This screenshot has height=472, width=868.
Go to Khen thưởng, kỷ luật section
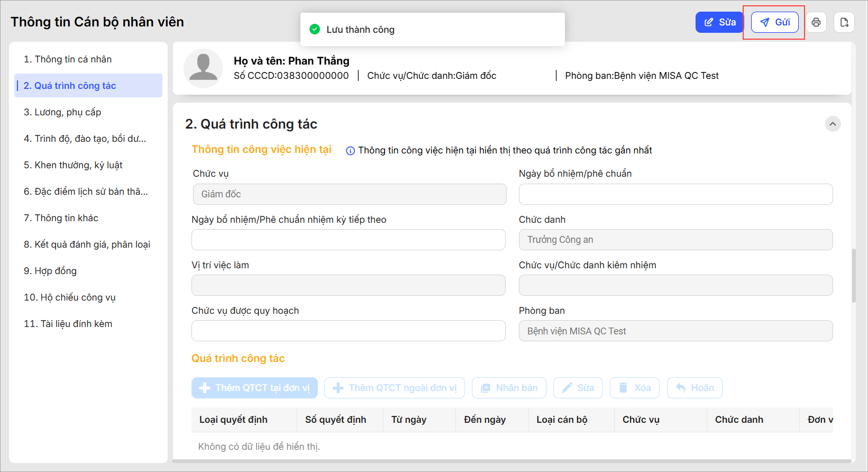coord(73,165)
